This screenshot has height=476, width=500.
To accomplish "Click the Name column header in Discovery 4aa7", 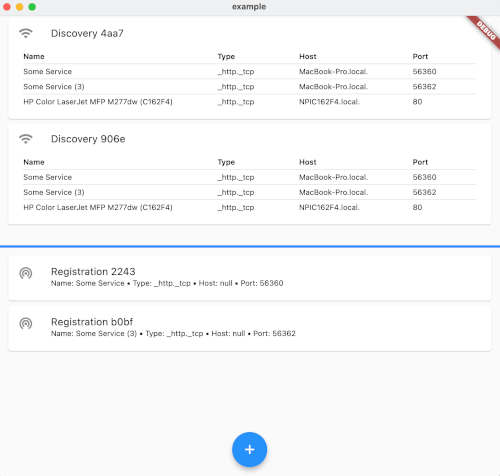I will [34, 56].
